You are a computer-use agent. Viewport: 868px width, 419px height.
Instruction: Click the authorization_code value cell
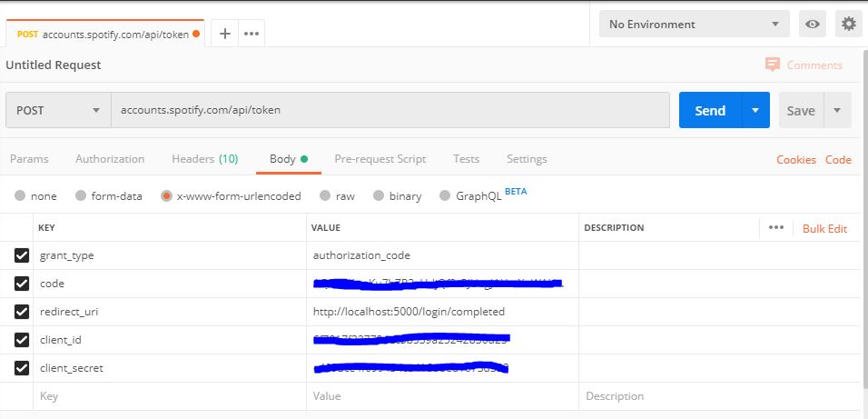[x=442, y=255]
